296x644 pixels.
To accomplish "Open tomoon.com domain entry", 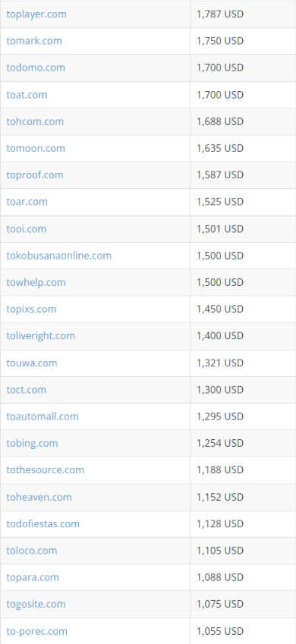I will pyautogui.click(x=36, y=148).
